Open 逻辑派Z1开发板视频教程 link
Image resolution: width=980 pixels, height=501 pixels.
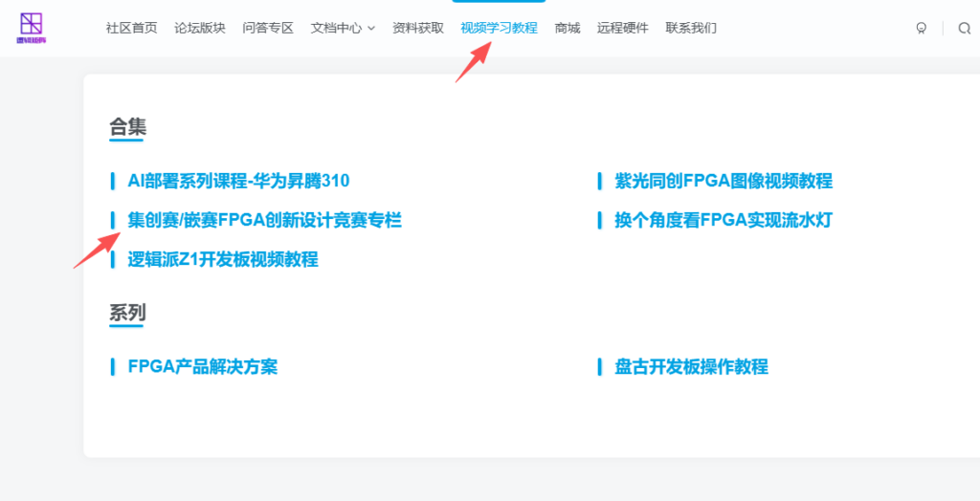coord(223,259)
